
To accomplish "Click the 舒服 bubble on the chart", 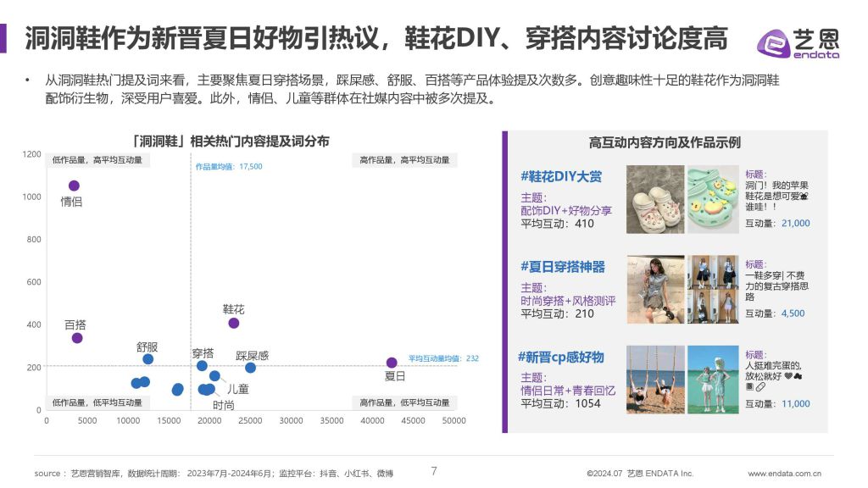I will tap(148, 358).
